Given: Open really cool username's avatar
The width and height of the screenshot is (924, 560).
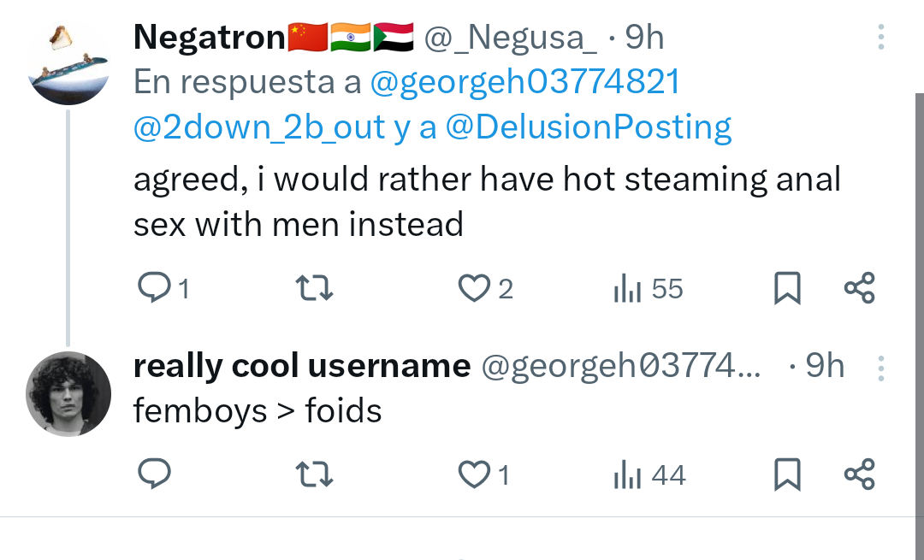Looking at the screenshot, I should 68,393.
